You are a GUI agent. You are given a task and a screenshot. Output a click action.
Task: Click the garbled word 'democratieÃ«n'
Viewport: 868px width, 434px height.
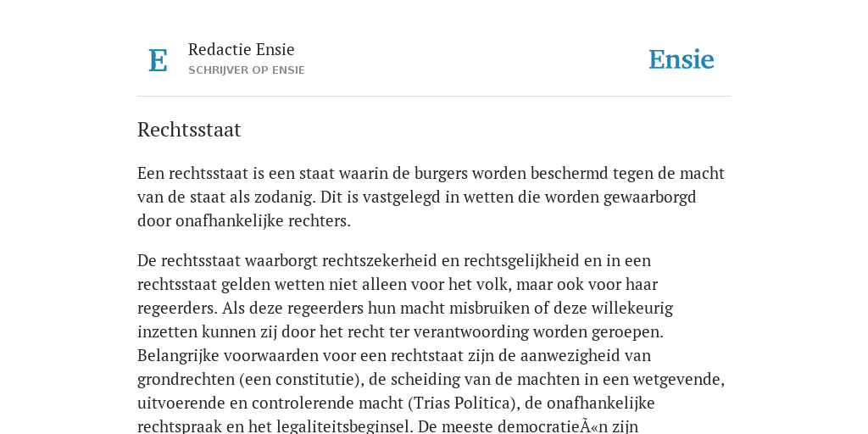point(561,427)
